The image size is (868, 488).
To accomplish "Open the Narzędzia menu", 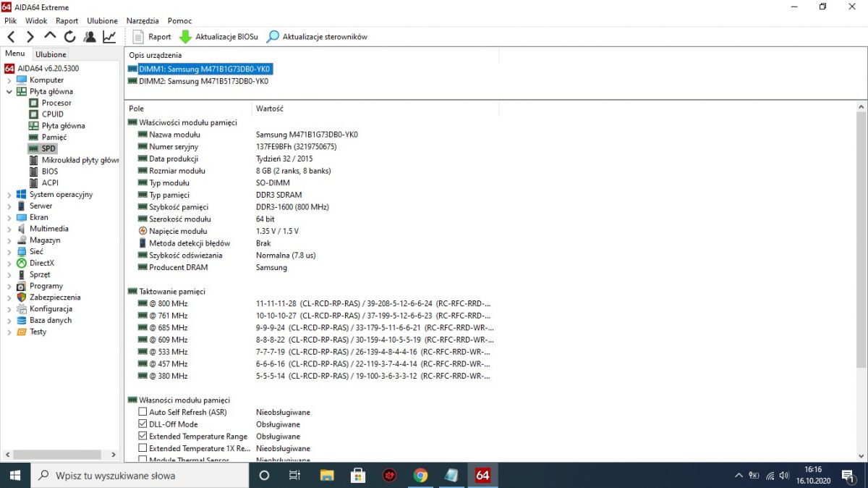I will [142, 21].
